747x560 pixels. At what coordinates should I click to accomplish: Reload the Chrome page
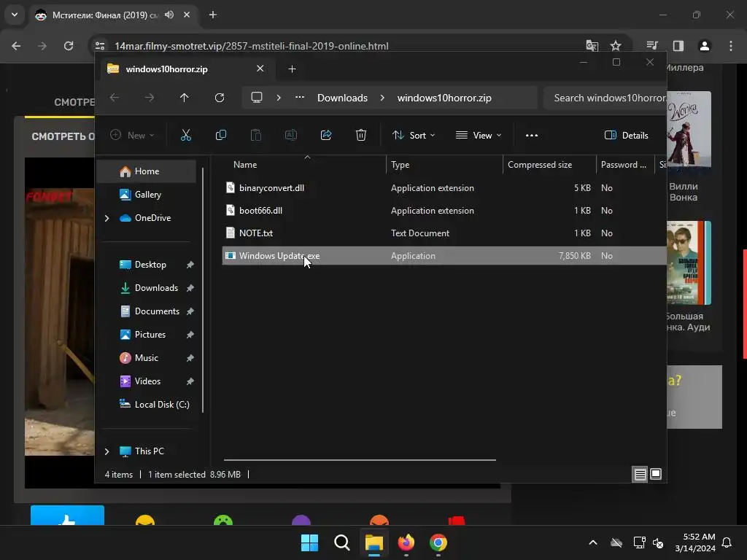[69, 46]
